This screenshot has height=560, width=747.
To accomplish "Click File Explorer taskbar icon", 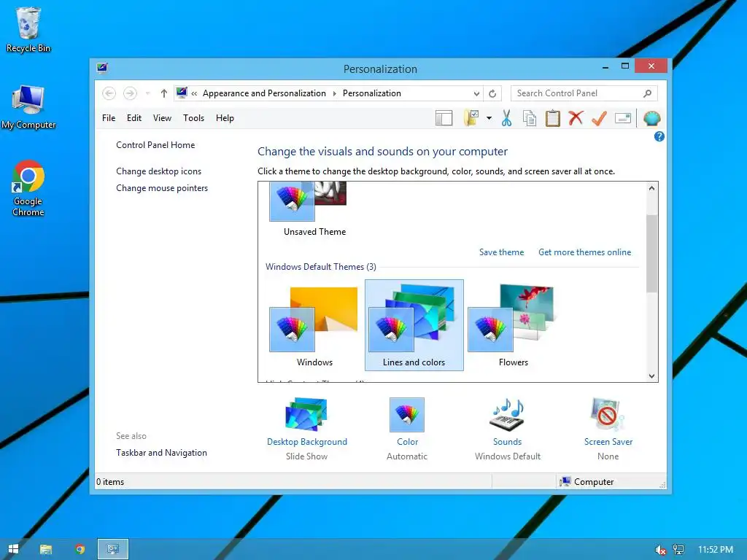I will [46, 549].
